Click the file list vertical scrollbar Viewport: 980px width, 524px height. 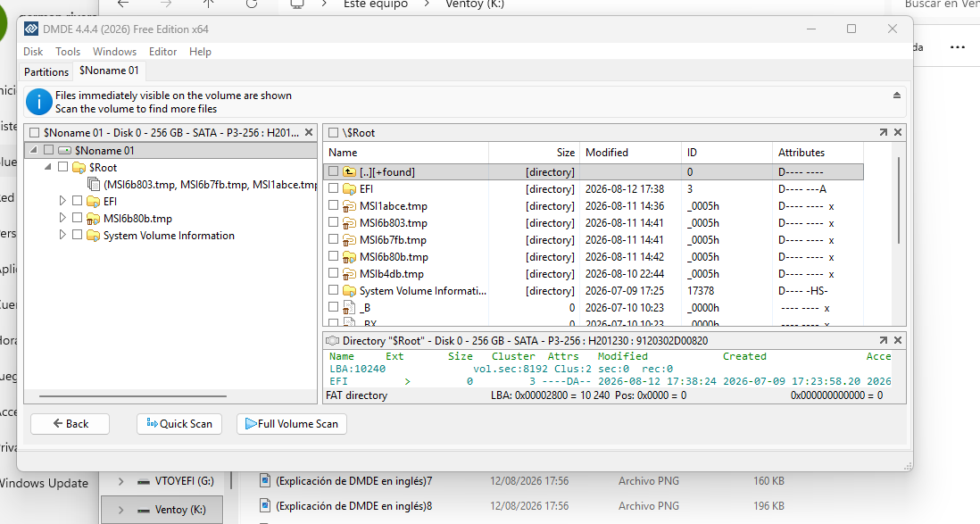[x=899, y=200]
